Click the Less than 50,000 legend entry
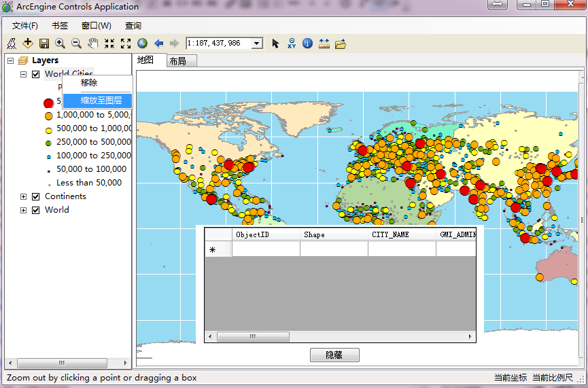 89,183
